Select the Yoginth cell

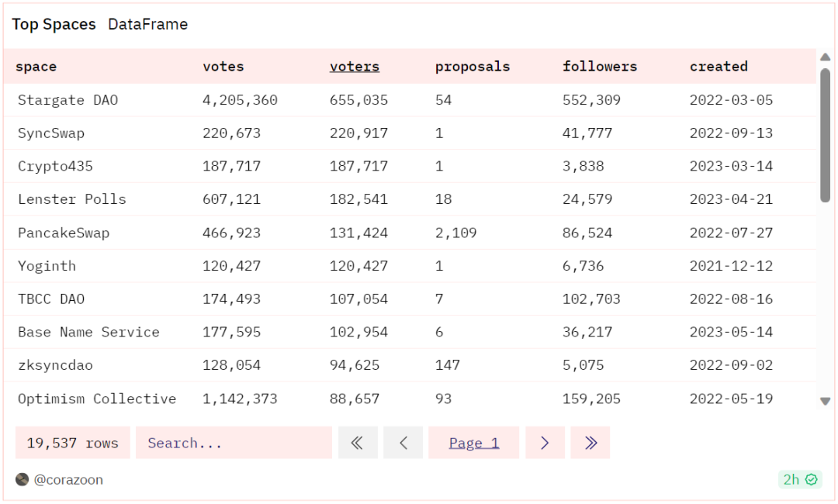pos(47,266)
